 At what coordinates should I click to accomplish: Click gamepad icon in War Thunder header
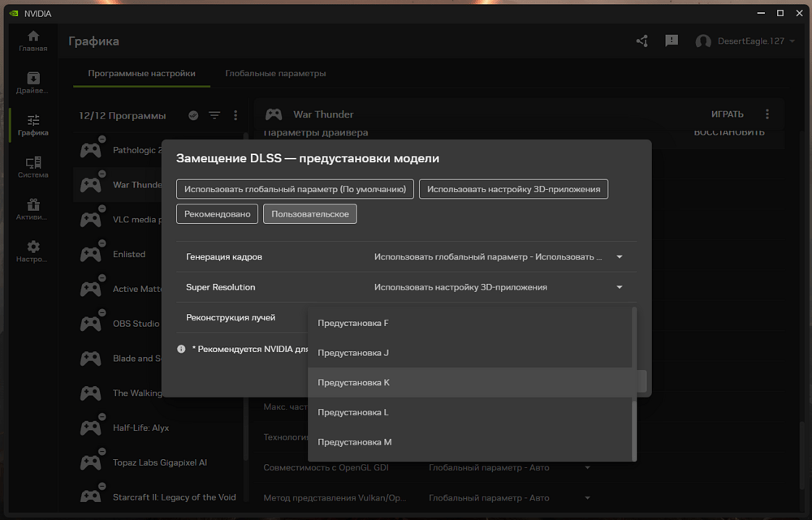click(274, 114)
